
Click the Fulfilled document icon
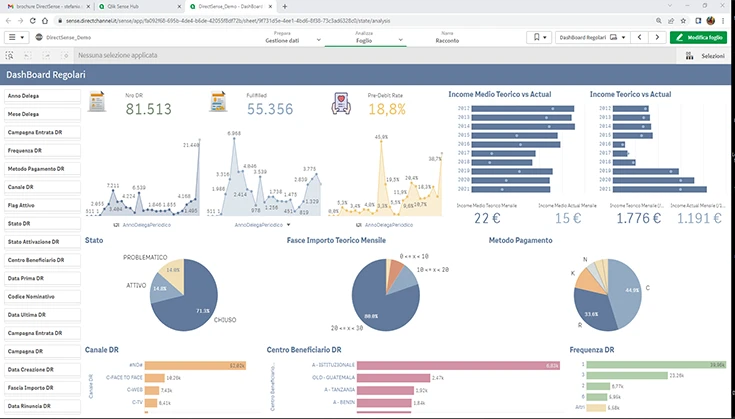coord(218,102)
